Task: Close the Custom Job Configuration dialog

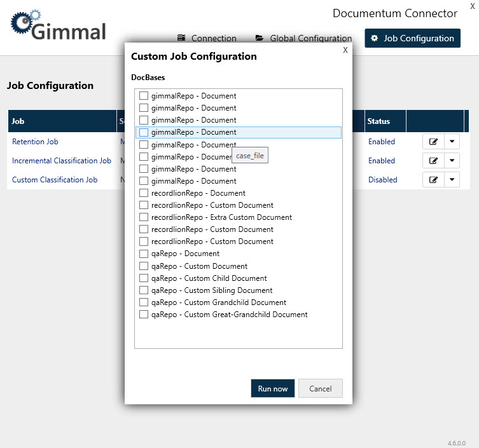Action: (345, 50)
